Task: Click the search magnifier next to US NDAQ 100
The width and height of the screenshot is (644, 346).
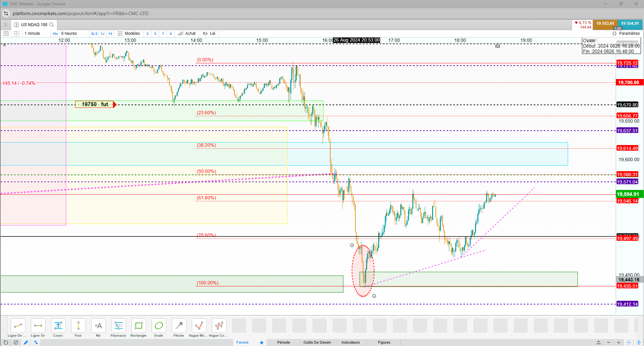Action: click(52, 24)
